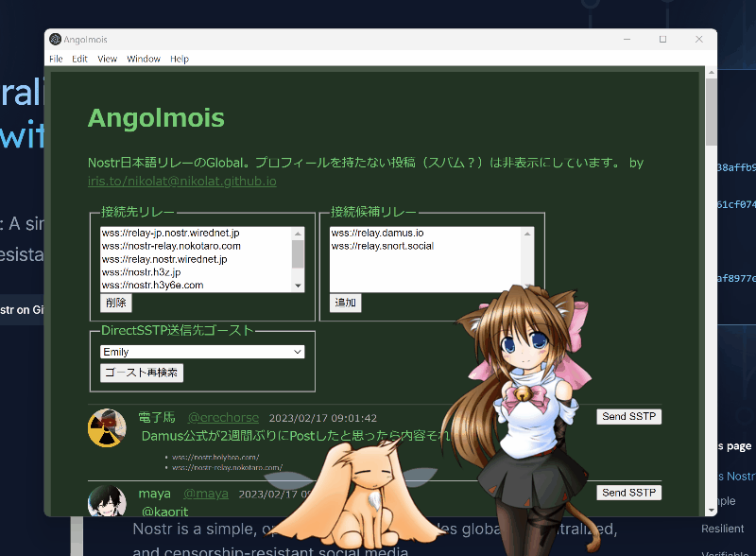Click the Angolmois page heading
The width and height of the screenshot is (756, 556).
(x=156, y=118)
